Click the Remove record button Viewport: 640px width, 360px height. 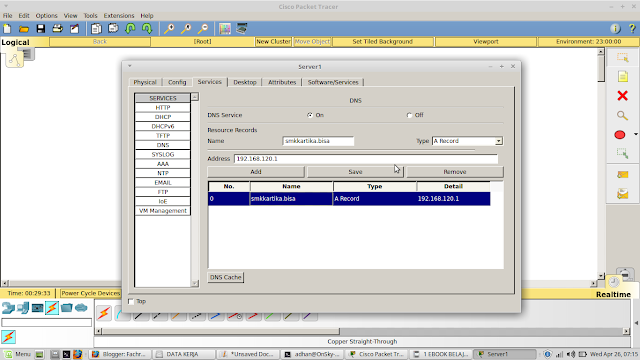(455, 172)
